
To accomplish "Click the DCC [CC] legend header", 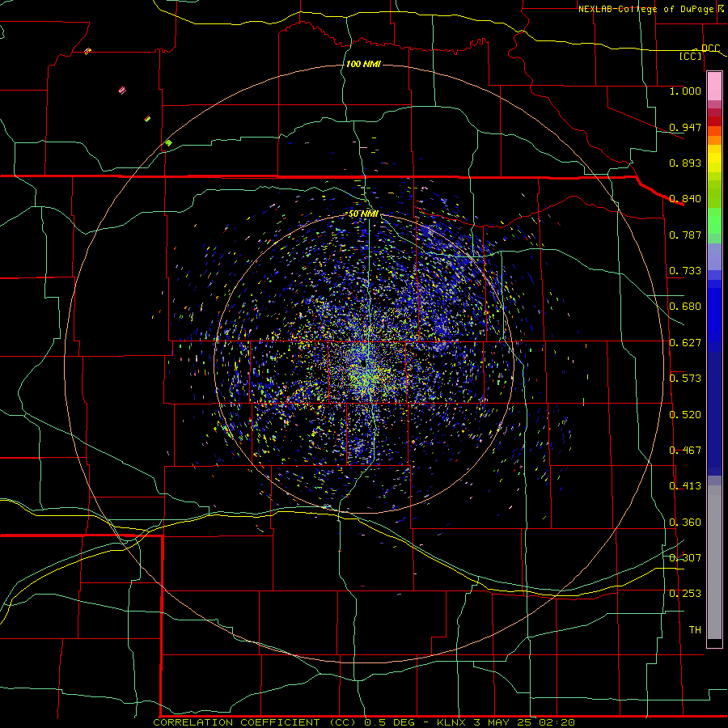I will coord(699,52).
